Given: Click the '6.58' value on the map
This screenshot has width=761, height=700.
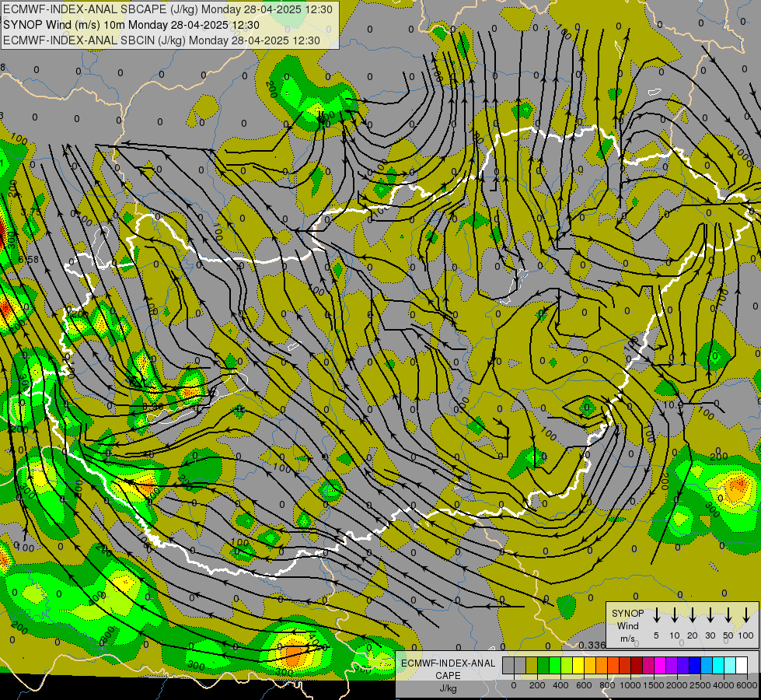Looking at the screenshot, I should [28, 260].
